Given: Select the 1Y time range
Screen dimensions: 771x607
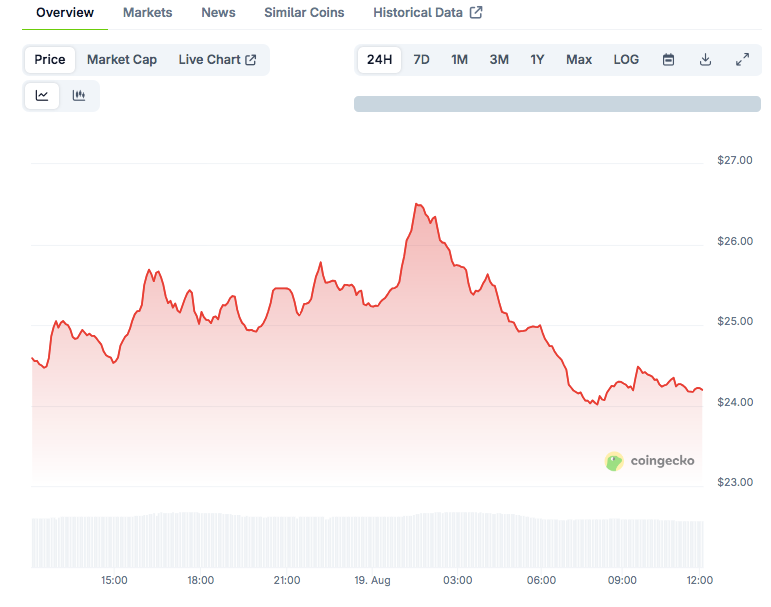Looking at the screenshot, I should point(537,60).
